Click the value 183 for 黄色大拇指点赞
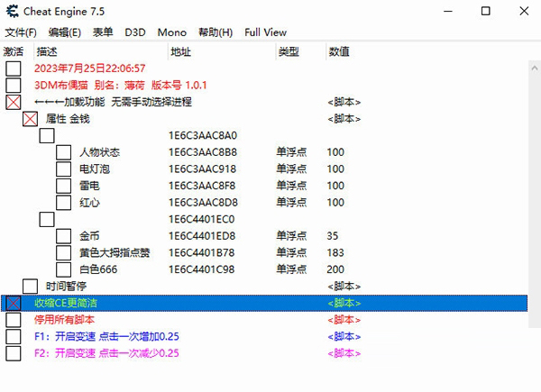 pyautogui.click(x=335, y=252)
